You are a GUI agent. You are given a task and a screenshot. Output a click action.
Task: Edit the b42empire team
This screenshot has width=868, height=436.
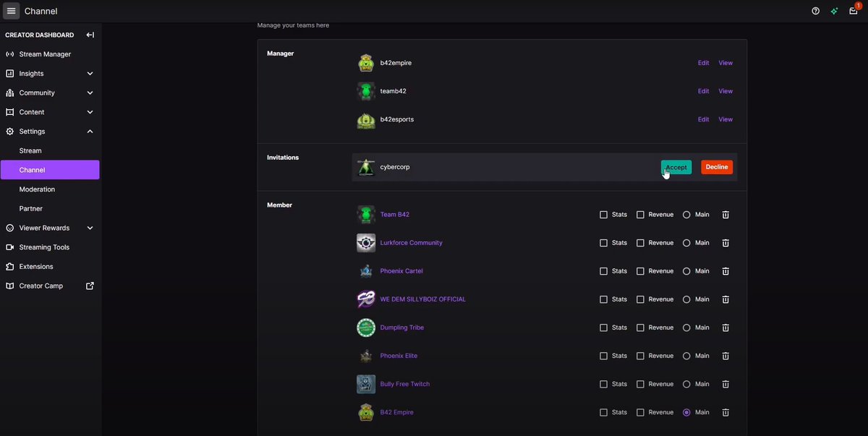703,63
